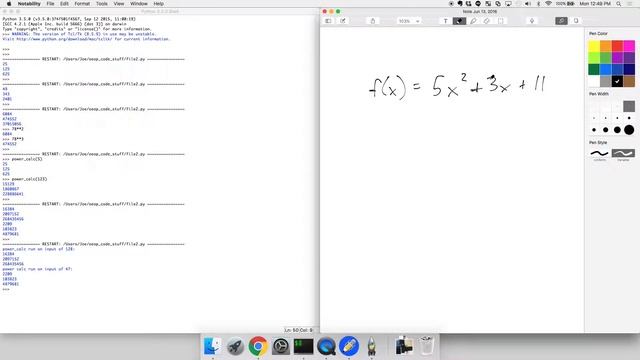Pick the orange pen color

606,46
